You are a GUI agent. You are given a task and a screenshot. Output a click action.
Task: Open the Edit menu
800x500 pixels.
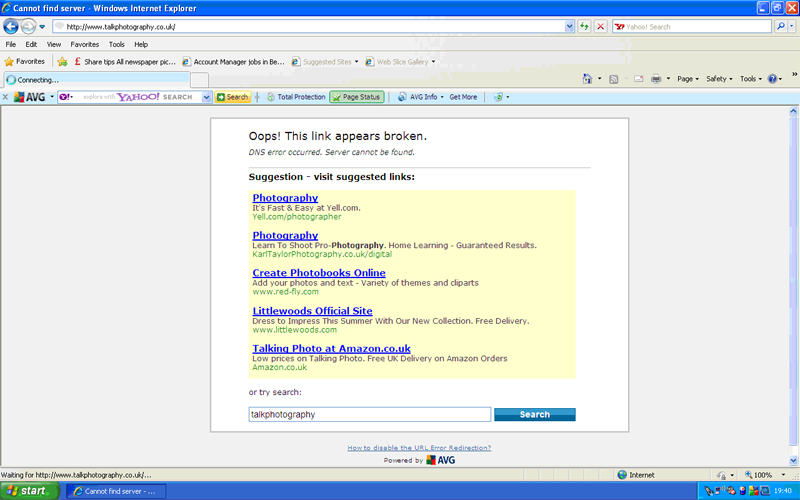tap(31, 44)
